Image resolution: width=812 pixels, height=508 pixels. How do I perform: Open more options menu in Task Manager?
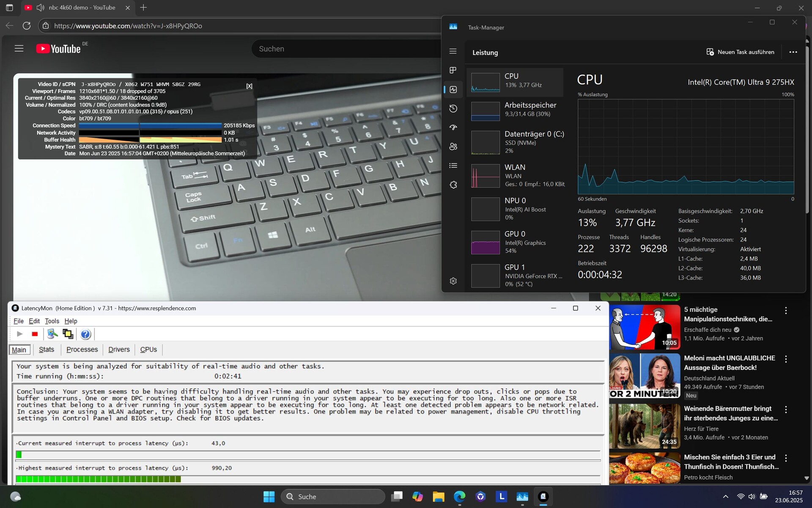793,52
